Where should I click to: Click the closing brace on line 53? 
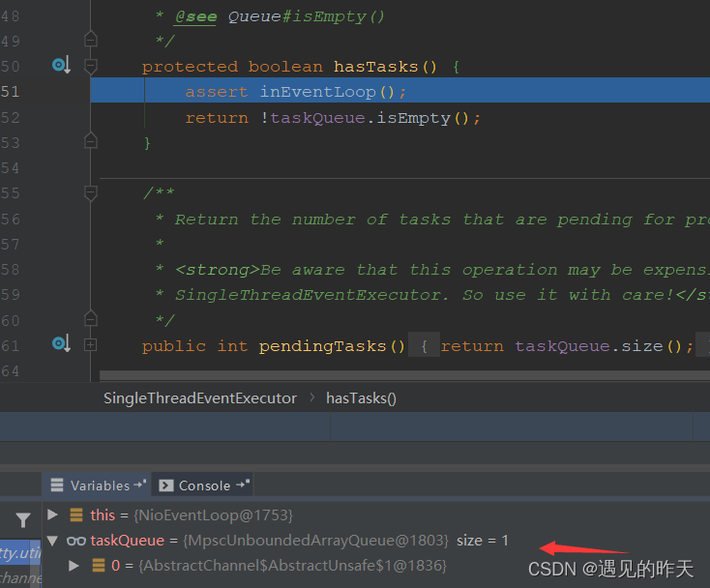[147, 143]
